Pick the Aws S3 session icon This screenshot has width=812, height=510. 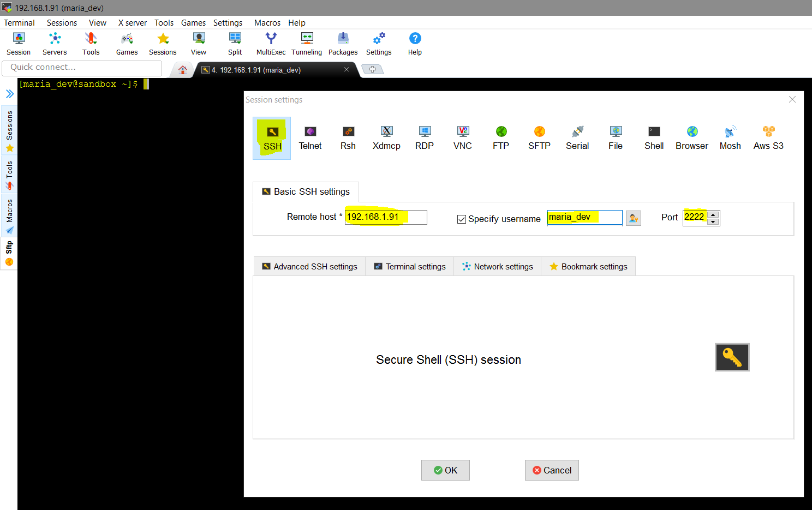coord(768,138)
